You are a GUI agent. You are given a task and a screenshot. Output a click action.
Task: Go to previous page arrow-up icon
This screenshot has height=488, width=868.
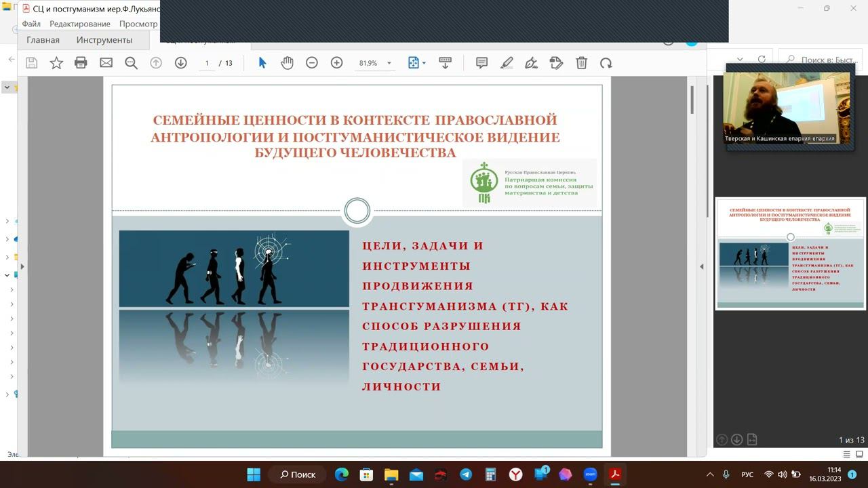click(x=156, y=63)
